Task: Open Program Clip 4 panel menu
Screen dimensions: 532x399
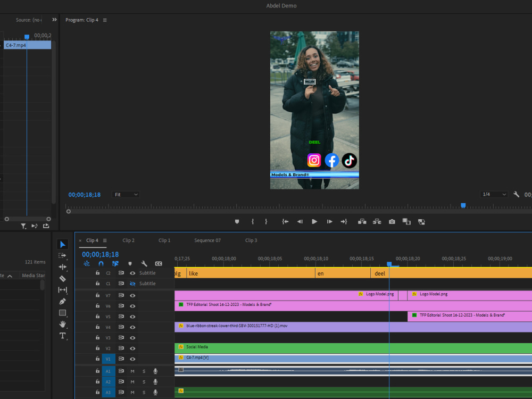Action: 105,20
